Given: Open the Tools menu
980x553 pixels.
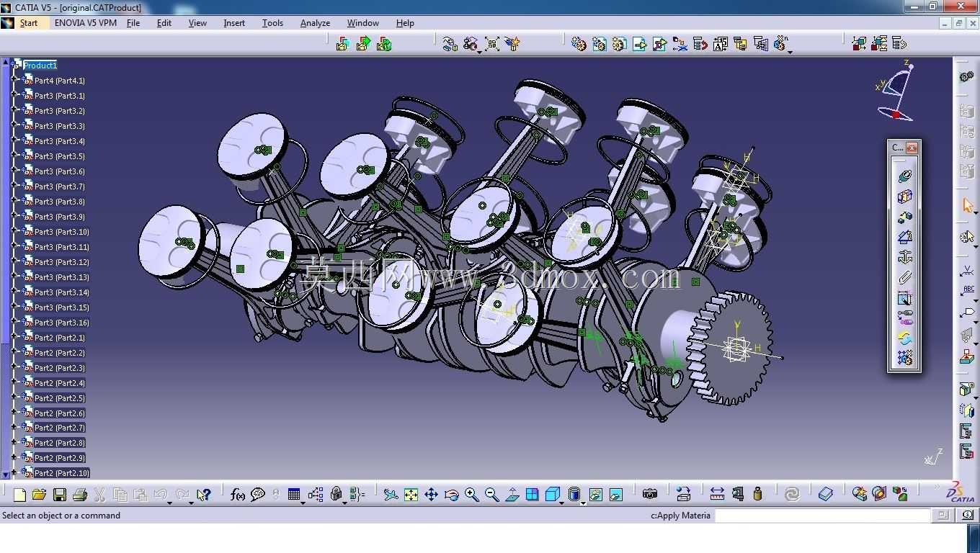Looking at the screenshot, I should coord(272,23).
